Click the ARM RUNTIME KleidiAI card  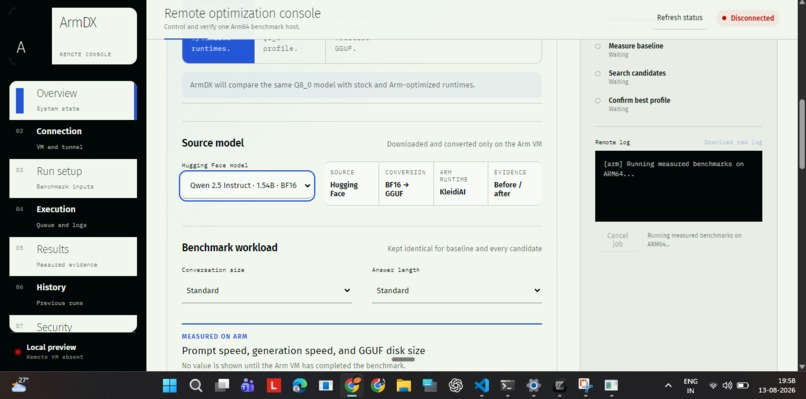[460, 184]
